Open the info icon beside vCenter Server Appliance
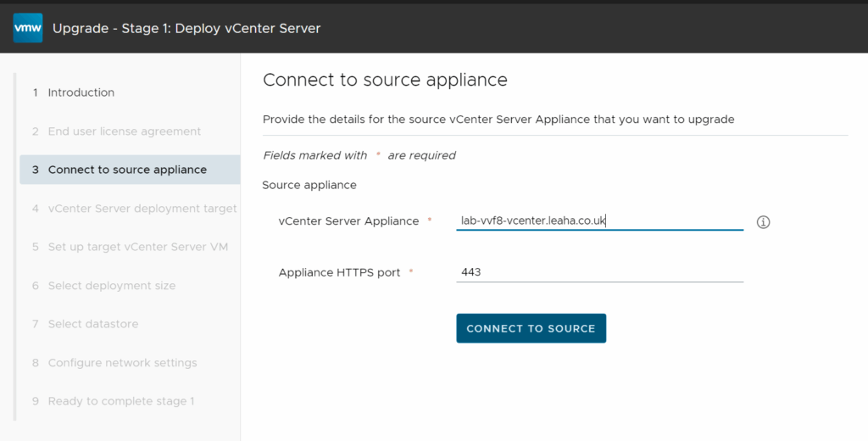The image size is (868, 441). (764, 222)
